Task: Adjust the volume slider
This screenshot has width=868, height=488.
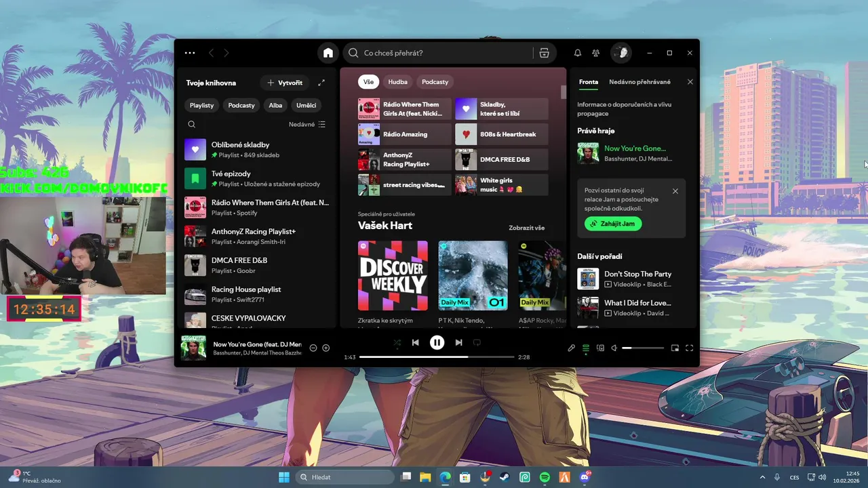Action: click(642, 348)
